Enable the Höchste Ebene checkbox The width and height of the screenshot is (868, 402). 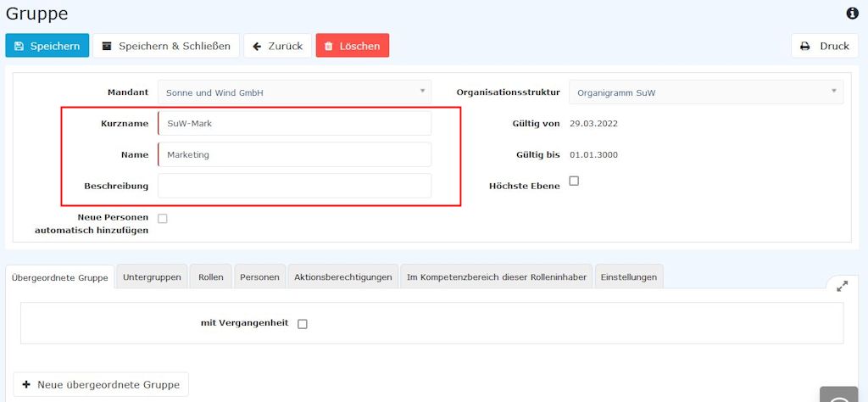click(x=574, y=181)
